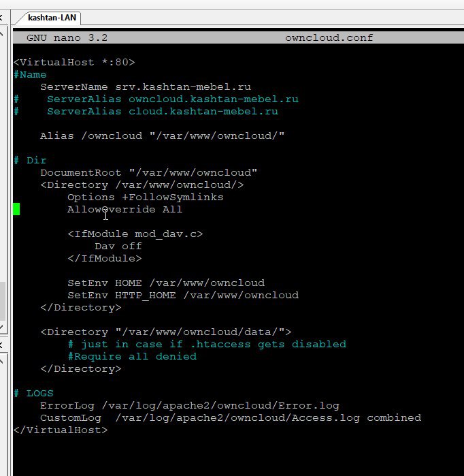Screen dimensions: 464x476
Task: Click the commented ServerAlias cloud.kashtan-mebel.ru line
Action: pyautogui.click(x=146, y=112)
